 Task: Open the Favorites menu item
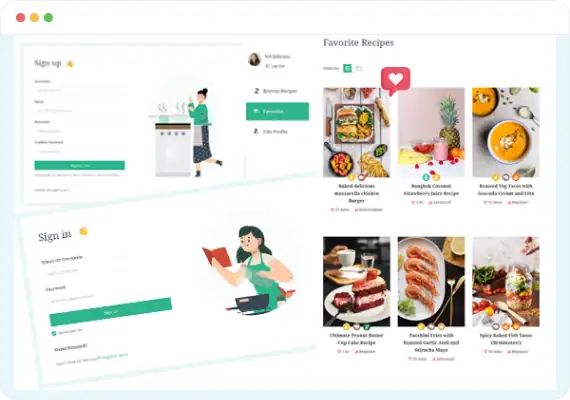click(277, 111)
